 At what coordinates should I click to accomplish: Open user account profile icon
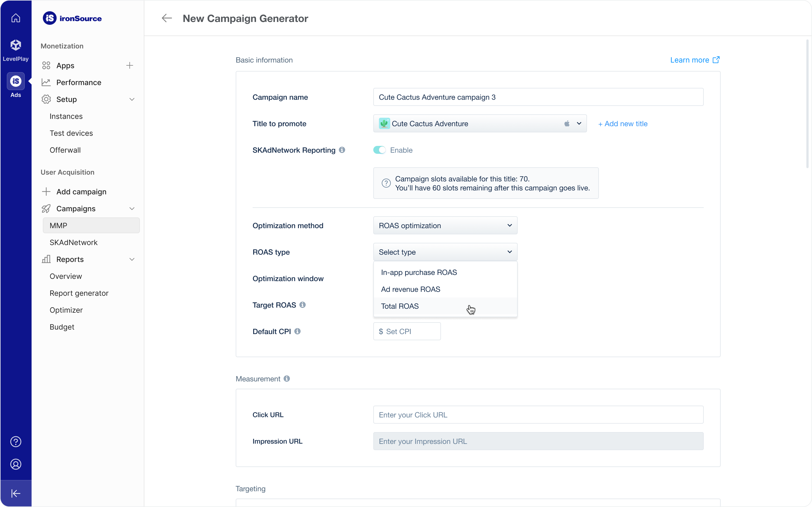[16, 464]
